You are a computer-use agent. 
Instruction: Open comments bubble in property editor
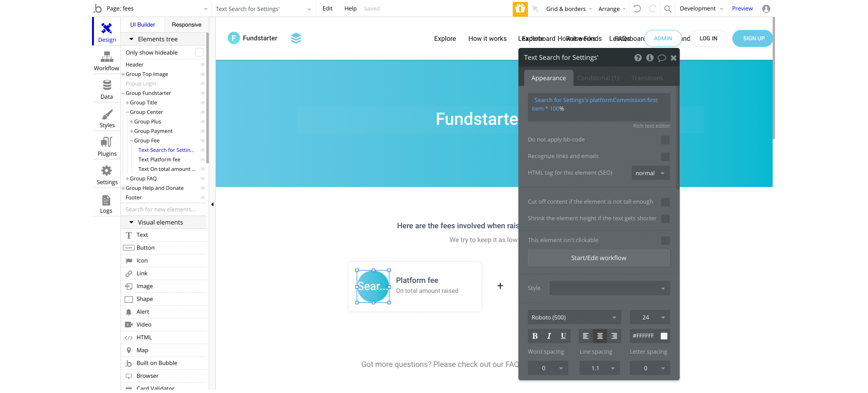(x=662, y=58)
